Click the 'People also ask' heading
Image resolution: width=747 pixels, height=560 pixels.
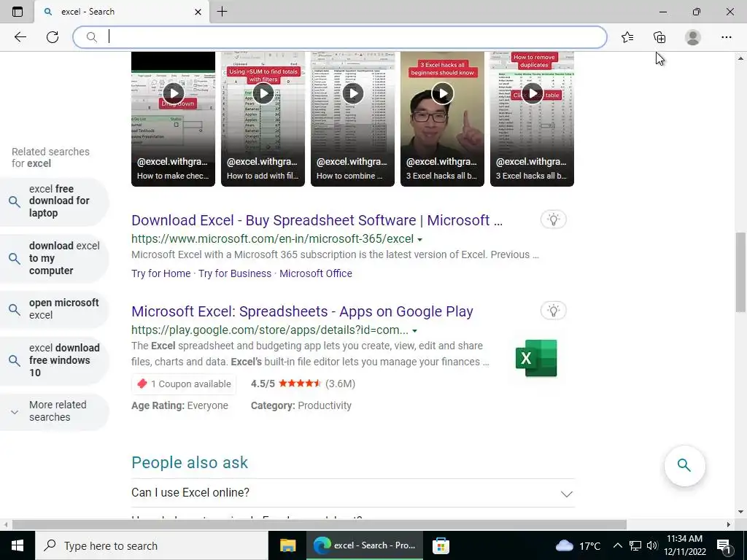click(190, 462)
